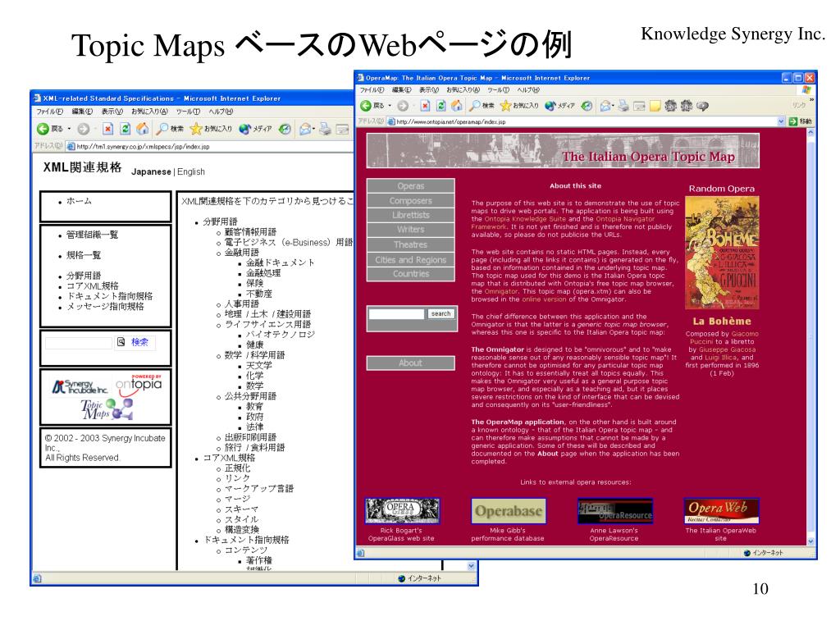Click the Countries navigation button
The height and width of the screenshot is (630, 840).
click(x=411, y=274)
